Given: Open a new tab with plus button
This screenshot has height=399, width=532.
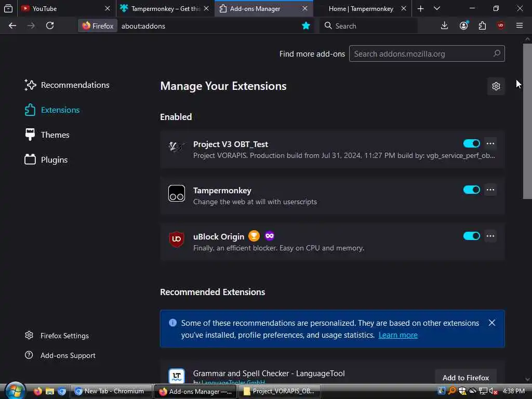Looking at the screenshot, I should (420, 8).
